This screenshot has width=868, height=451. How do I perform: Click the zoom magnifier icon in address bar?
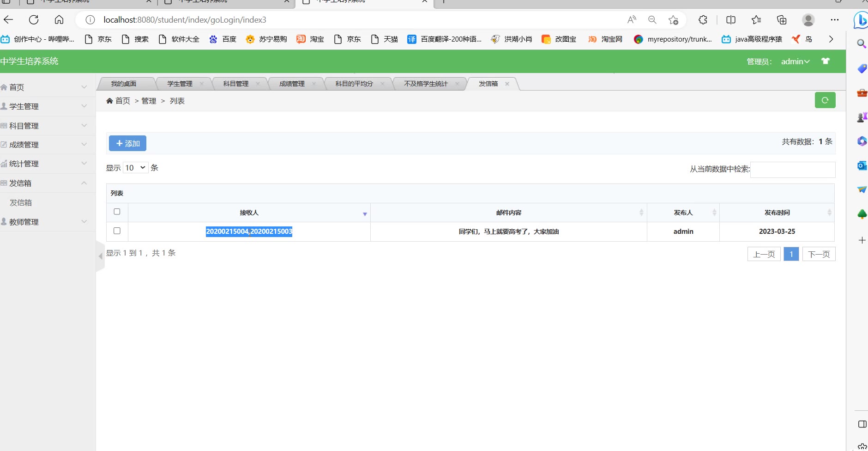click(x=652, y=20)
